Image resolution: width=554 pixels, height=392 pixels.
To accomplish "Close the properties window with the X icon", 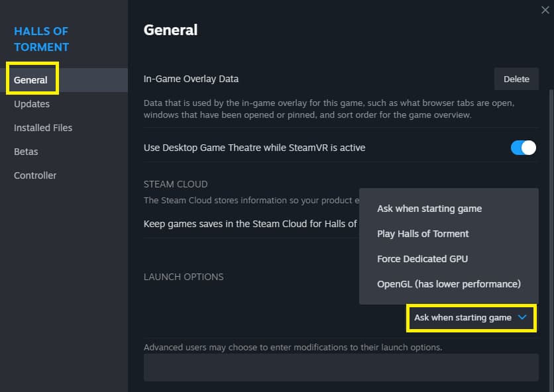I will (544, 9).
